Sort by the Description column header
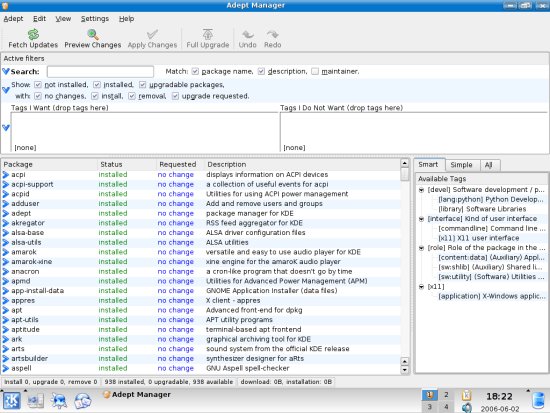The image size is (550, 413). (302, 165)
